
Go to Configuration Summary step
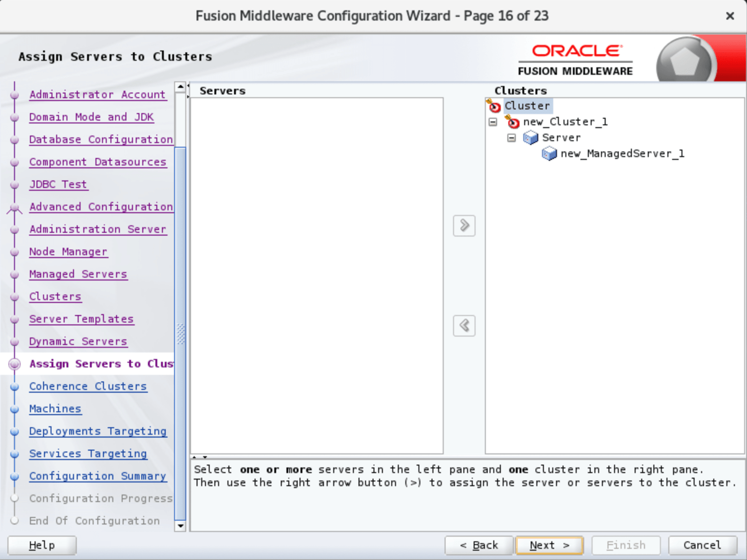[x=98, y=476]
